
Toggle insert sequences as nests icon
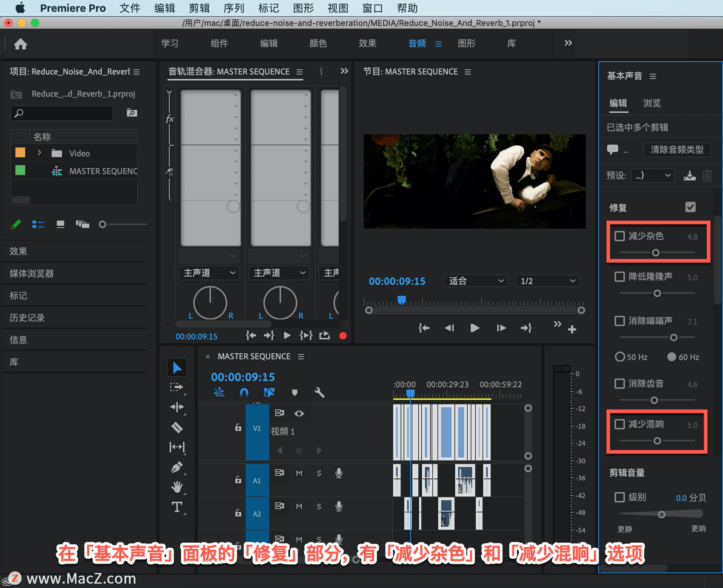(219, 393)
